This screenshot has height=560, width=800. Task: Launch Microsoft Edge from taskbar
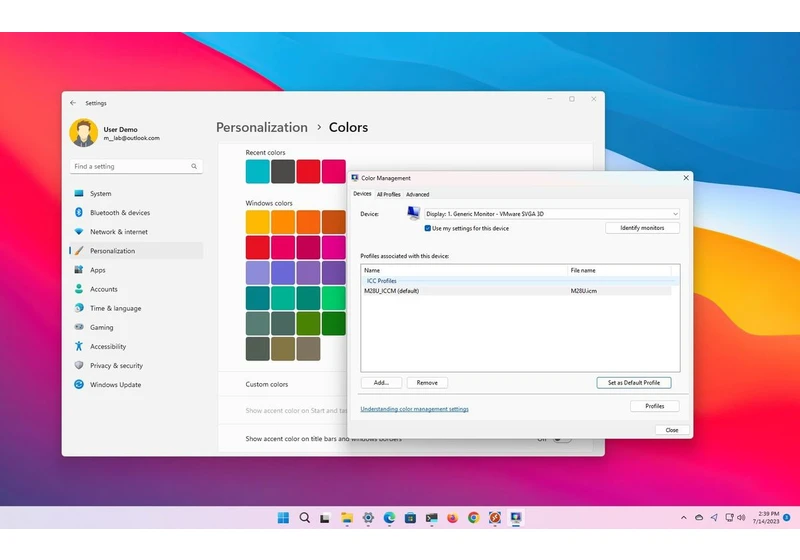[x=389, y=518]
